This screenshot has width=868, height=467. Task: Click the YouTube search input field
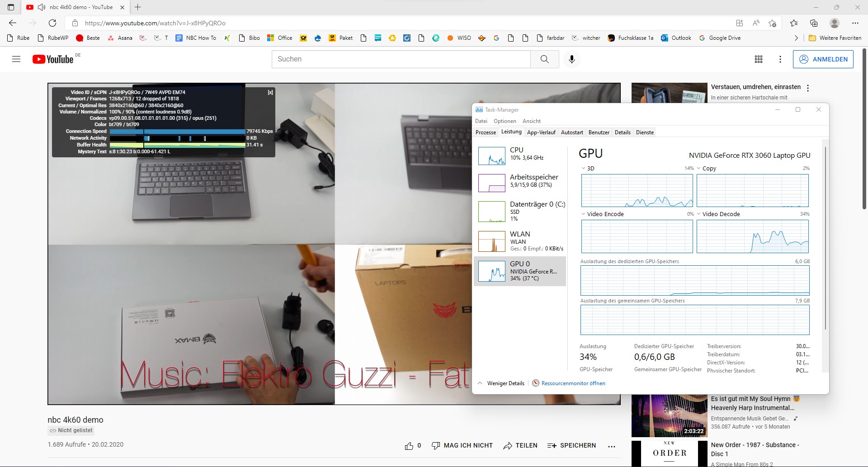401,59
